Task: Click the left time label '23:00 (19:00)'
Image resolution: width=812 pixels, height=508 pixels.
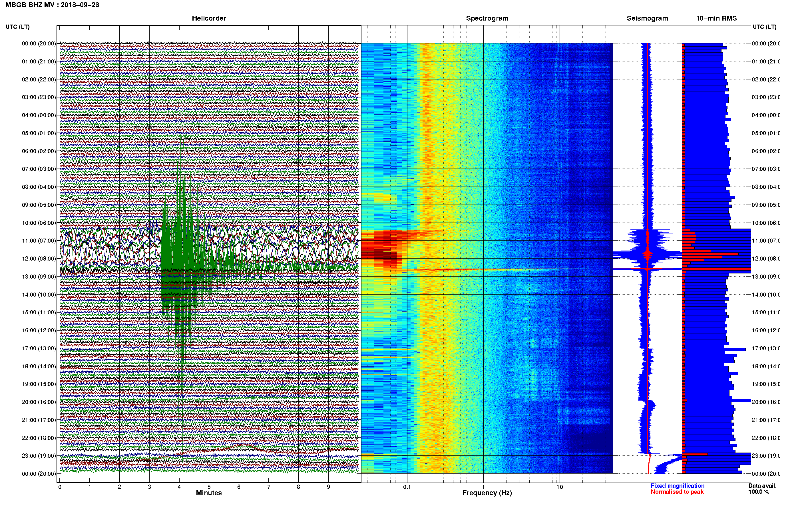Action: [x=39, y=456]
